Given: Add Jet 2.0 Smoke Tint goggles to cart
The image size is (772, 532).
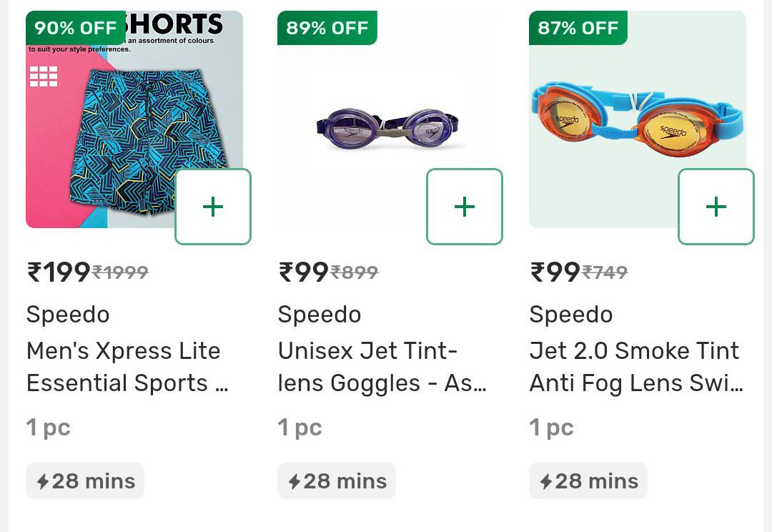Looking at the screenshot, I should point(716,207).
